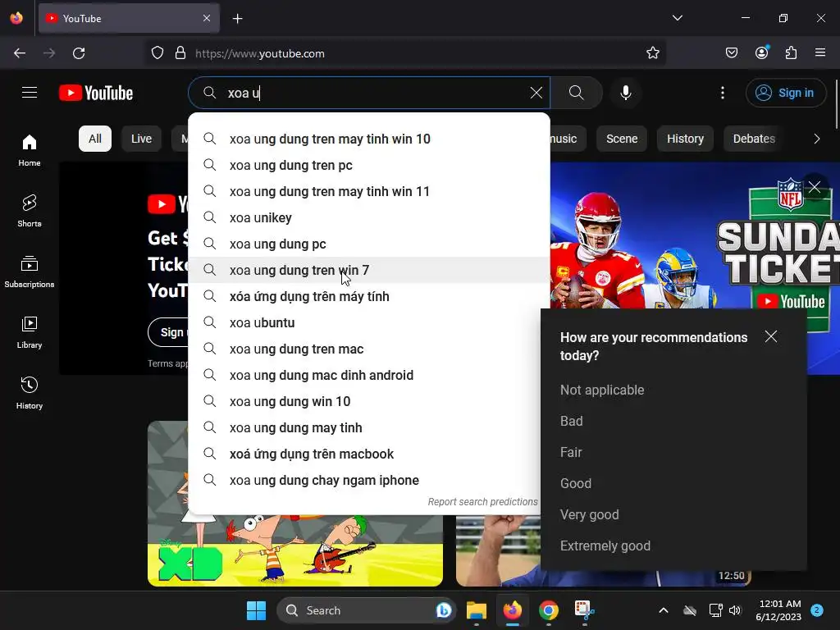Screen dimensions: 840x630
Task: Select 'Not applicable' survey option
Action: [602, 390]
